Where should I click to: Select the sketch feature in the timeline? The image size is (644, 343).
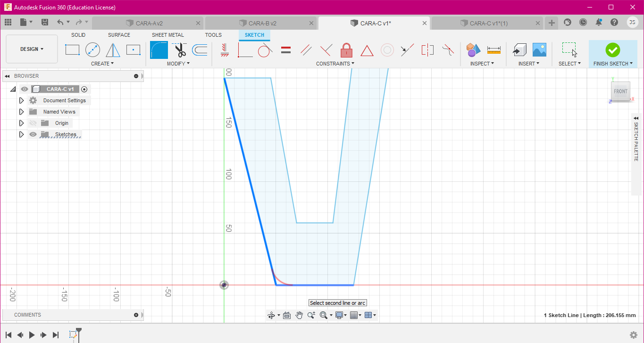(x=73, y=335)
